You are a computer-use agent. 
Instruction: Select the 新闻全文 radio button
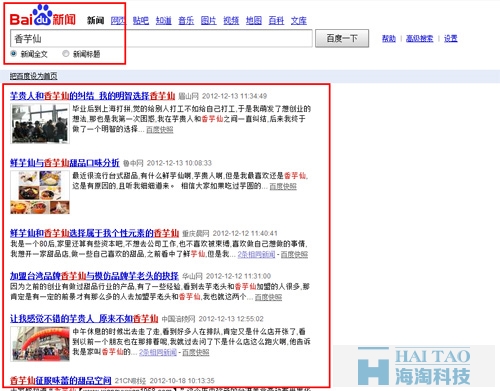[14, 53]
